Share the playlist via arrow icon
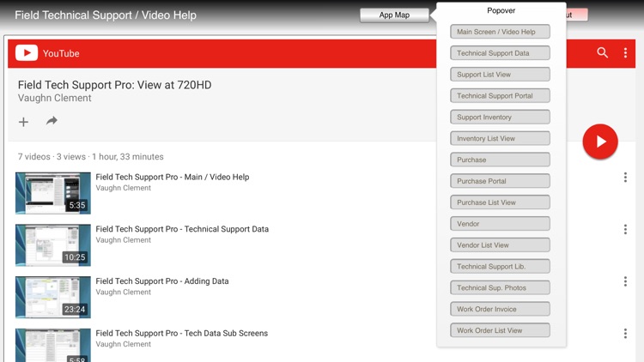 tap(52, 121)
